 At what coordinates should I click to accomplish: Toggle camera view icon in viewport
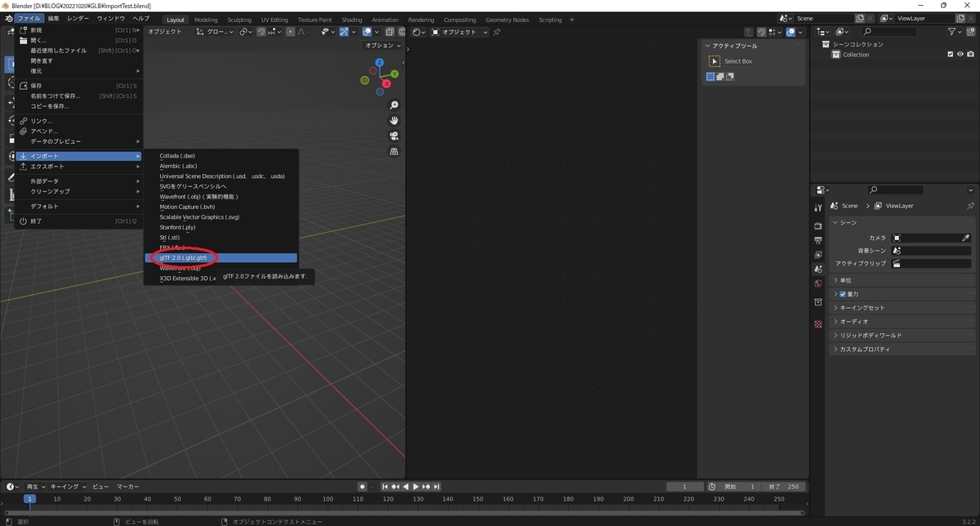pos(394,136)
